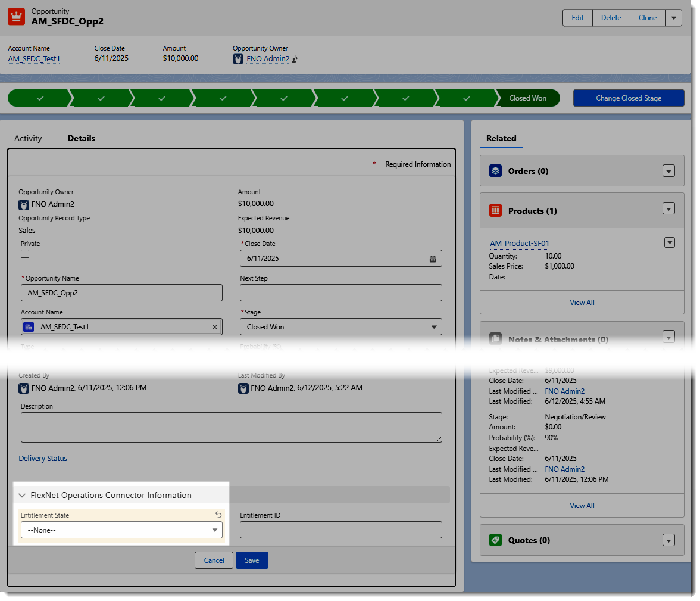Click FNO Admin2 link dated 6/11/2025, 12:06 PM

tap(565, 469)
